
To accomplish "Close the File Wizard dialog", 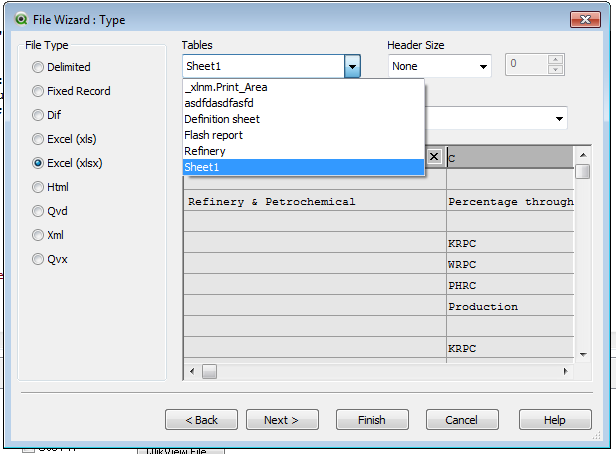I will tap(584, 18).
